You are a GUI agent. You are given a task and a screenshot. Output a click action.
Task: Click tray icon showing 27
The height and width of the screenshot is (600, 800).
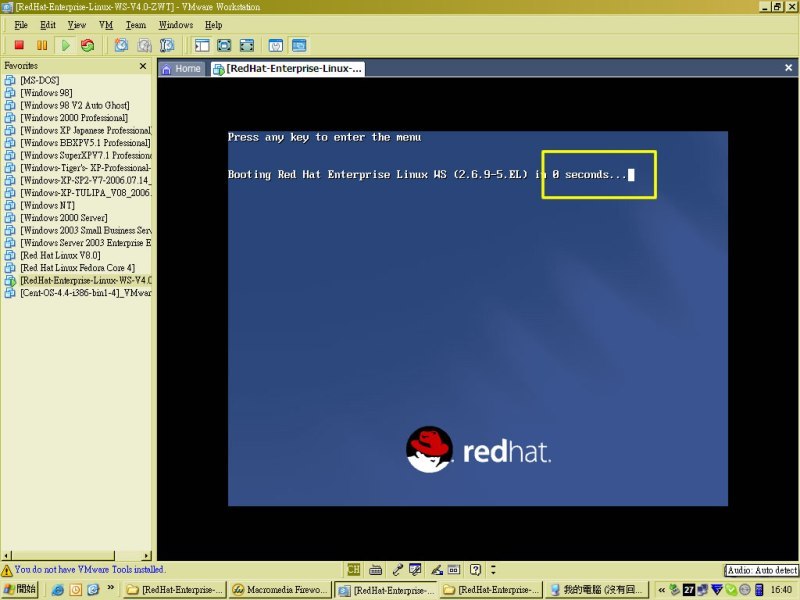[x=689, y=590]
